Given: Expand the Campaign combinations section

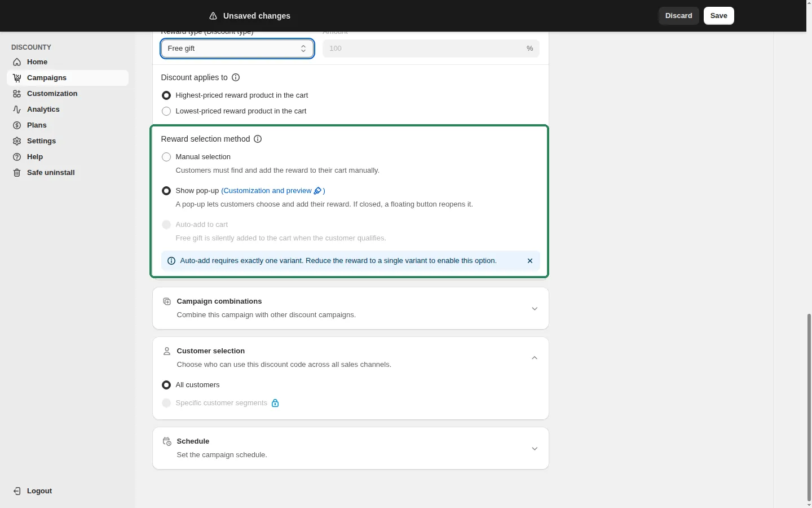Looking at the screenshot, I should tap(535, 309).
